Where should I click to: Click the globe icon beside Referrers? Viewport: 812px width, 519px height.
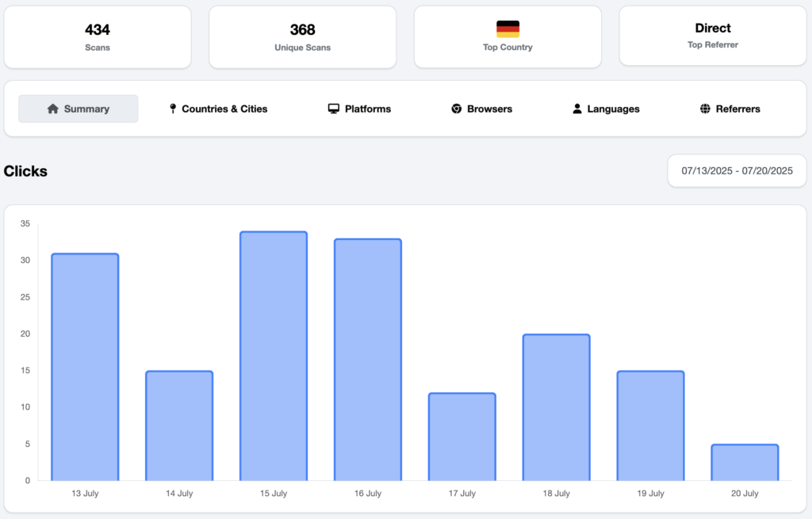click(705, 109)
